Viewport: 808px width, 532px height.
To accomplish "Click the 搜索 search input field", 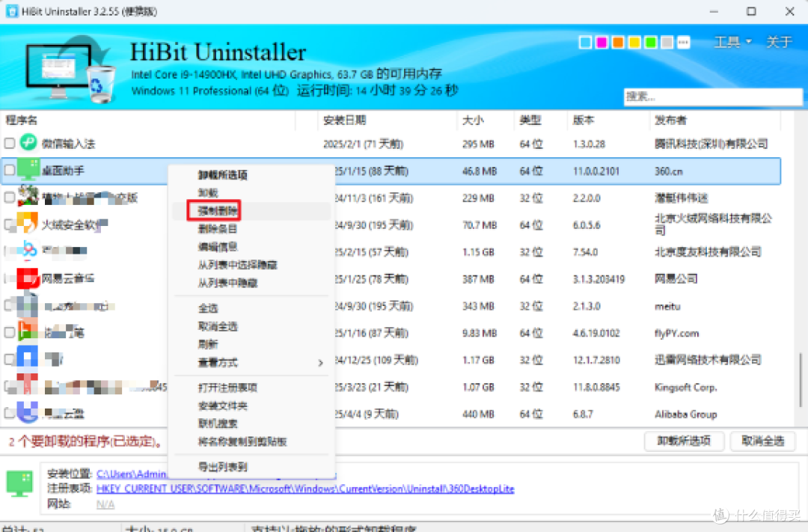I will (x=713, y=97).
